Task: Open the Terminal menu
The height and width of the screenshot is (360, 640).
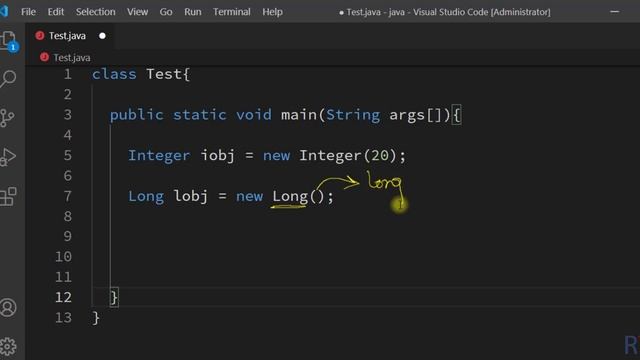Action: [231, 12]
